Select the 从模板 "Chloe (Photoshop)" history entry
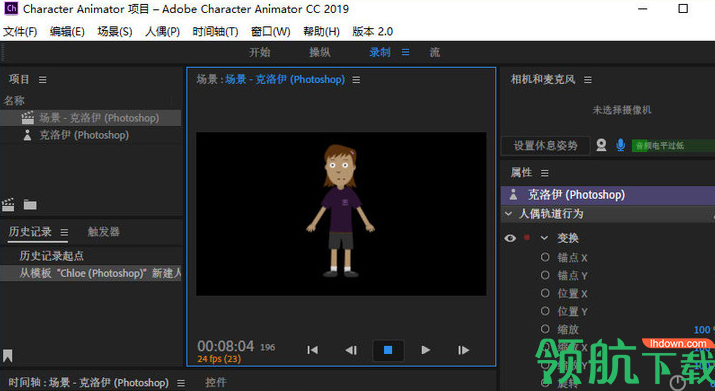 (91, 273)
